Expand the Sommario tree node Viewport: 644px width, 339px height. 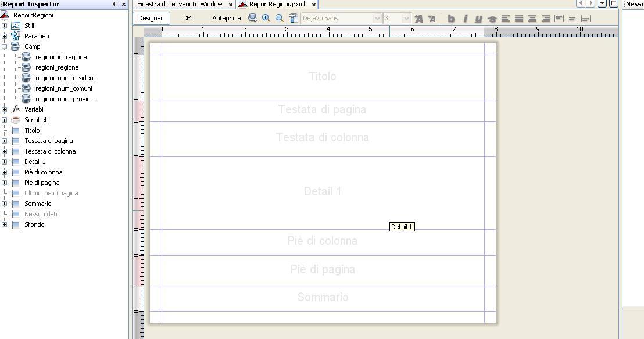click(5, 204)
